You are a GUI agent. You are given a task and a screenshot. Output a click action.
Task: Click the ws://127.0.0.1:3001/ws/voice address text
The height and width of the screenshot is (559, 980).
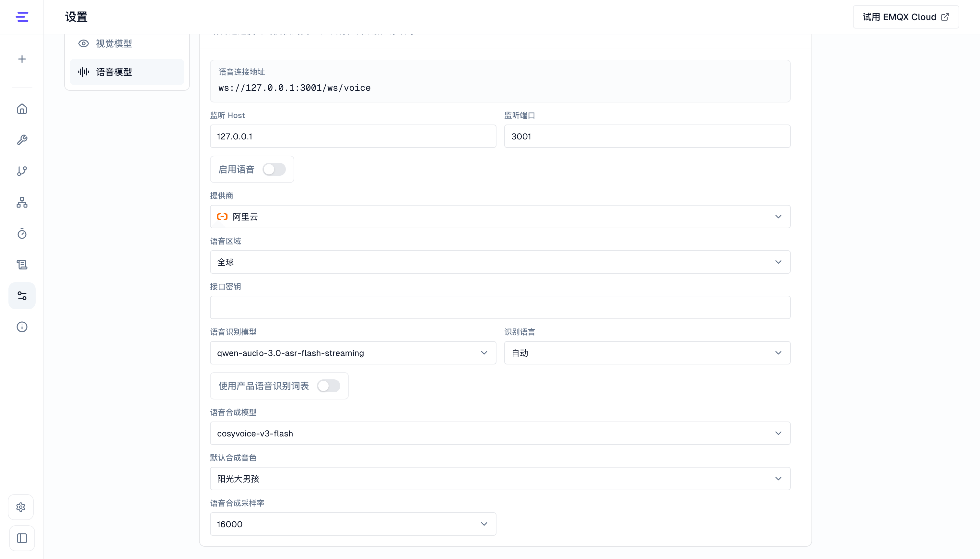(294, 88)
